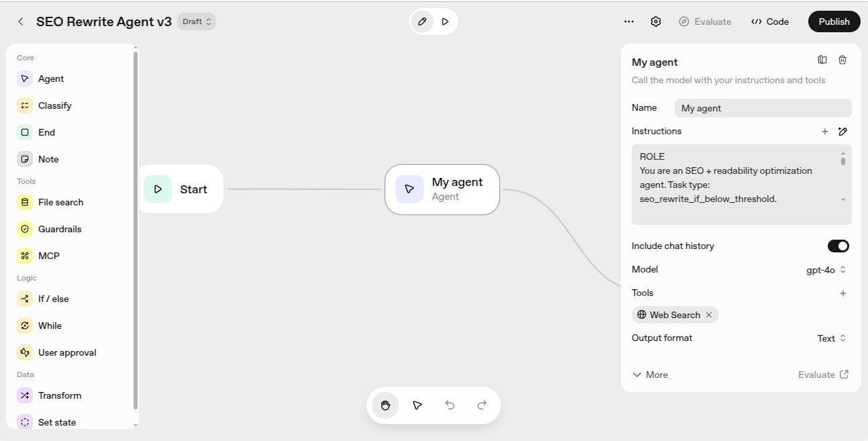Insert a User approval node
The height and width of the screenshot is (441, 868).
pyautogui.click(x=67, y=352)
